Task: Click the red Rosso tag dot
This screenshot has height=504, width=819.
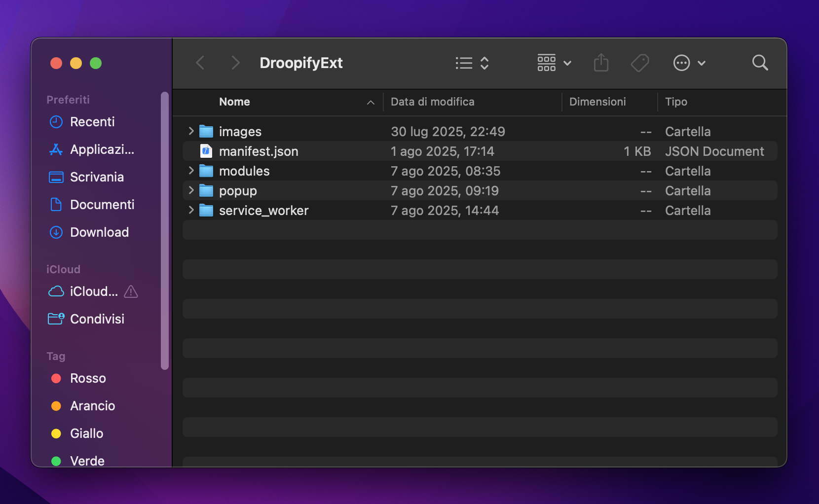Action: click(56, 378)
